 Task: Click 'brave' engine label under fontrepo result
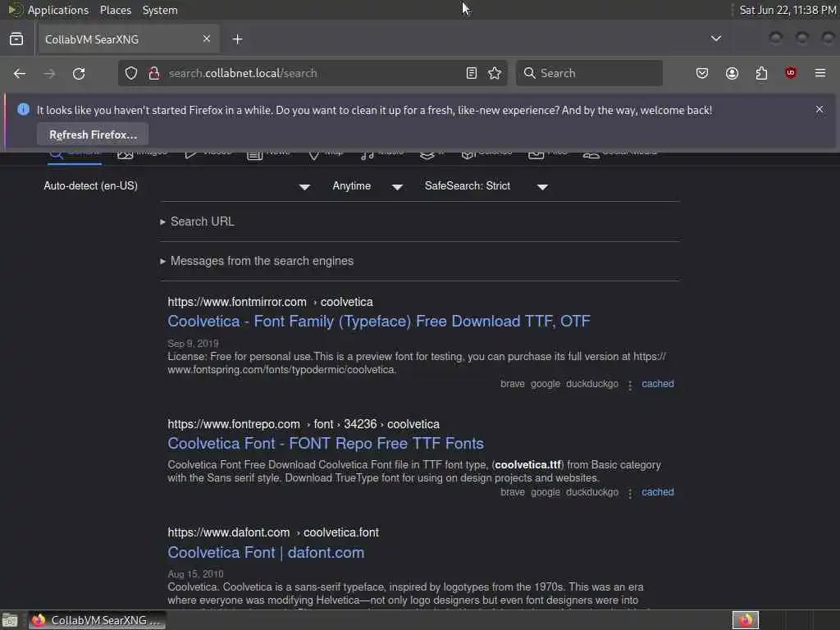pos(513,492)
